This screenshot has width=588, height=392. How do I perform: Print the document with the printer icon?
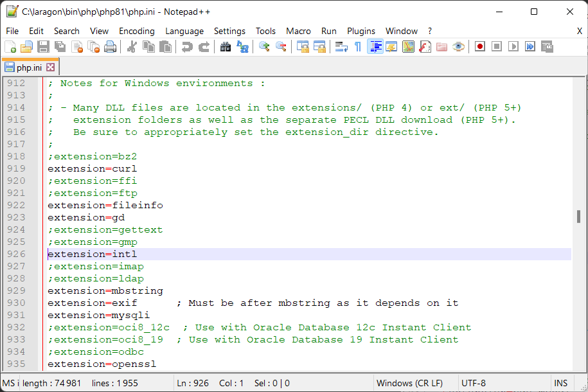111,47
